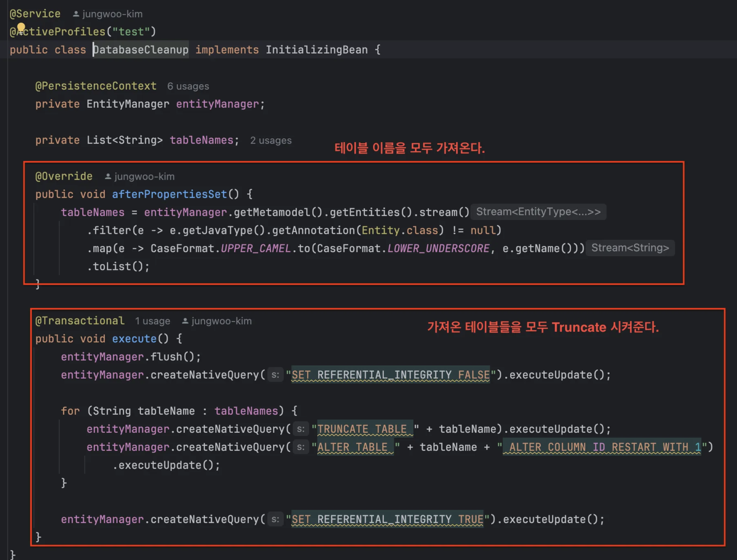This screenshot has width=737, height=560.
Task: Click author icon beside @Service annotation
Action: coord(76,14)
